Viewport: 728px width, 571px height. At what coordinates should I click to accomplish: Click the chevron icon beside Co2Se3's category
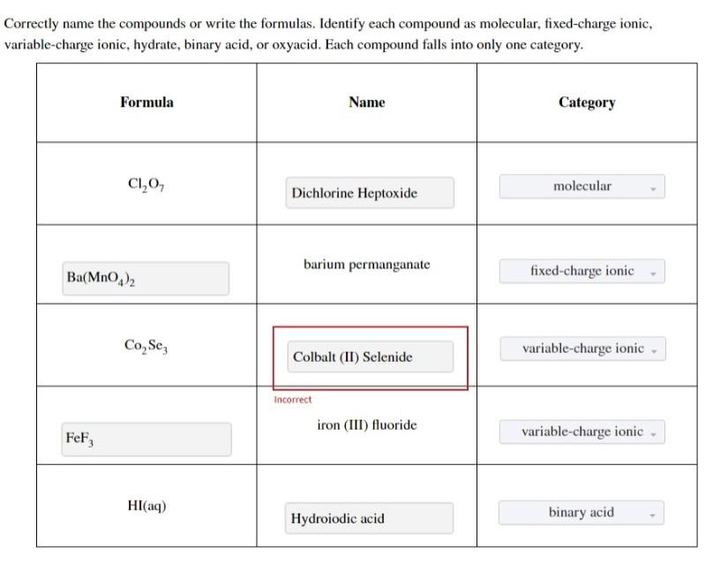[653, 349]
